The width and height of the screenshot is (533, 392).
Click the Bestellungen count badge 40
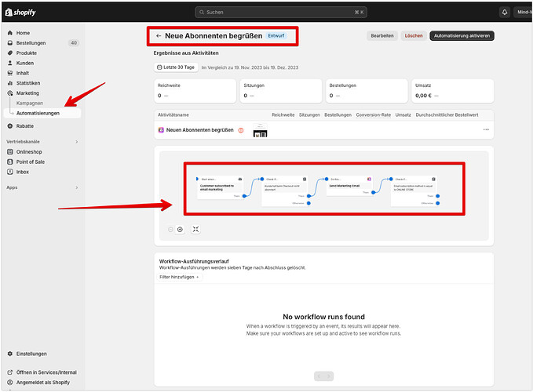click(74, 43)
